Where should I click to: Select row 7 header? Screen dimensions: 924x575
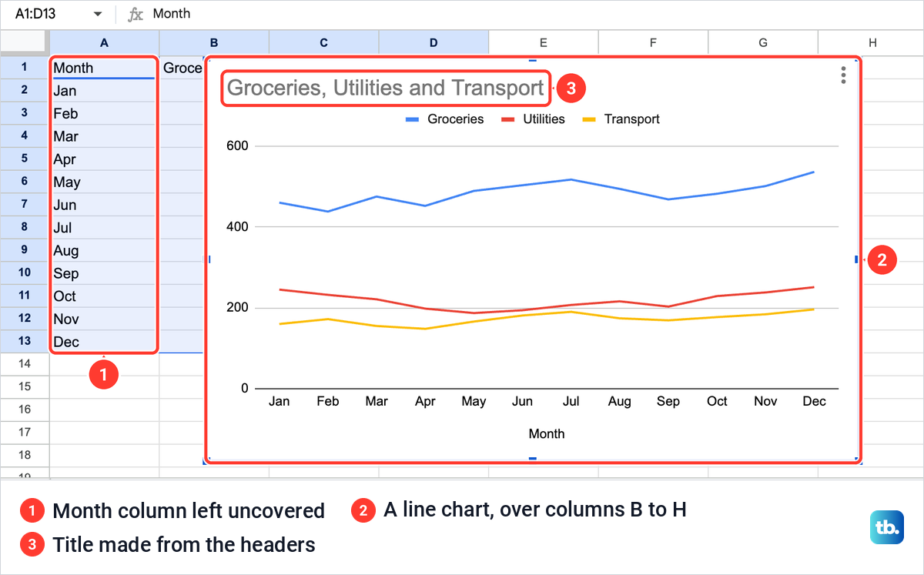25,204
